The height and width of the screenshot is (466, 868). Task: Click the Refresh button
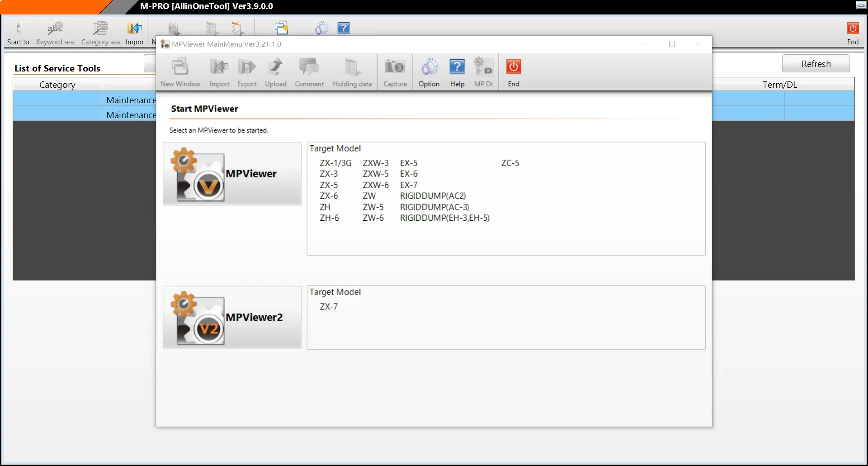[x=816, y=63]
